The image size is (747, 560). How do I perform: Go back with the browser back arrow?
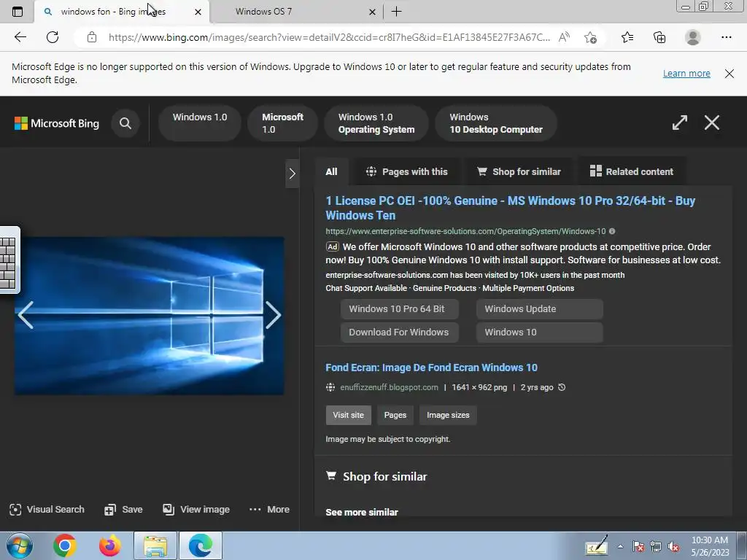(x=20, y=37)
